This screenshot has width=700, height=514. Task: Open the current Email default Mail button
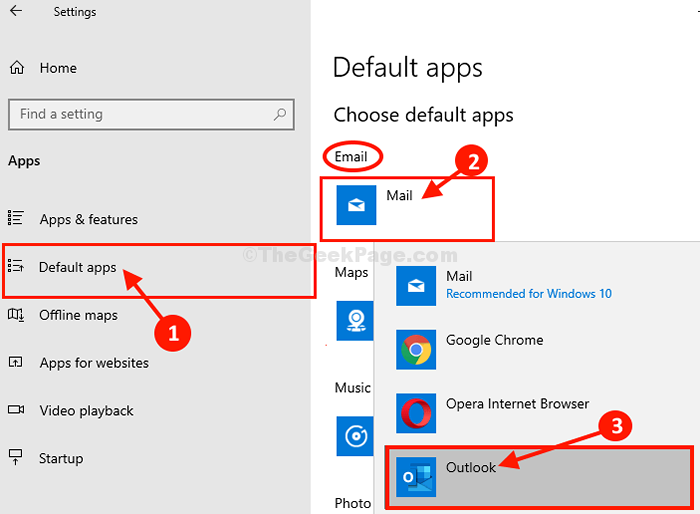point(407,209)
